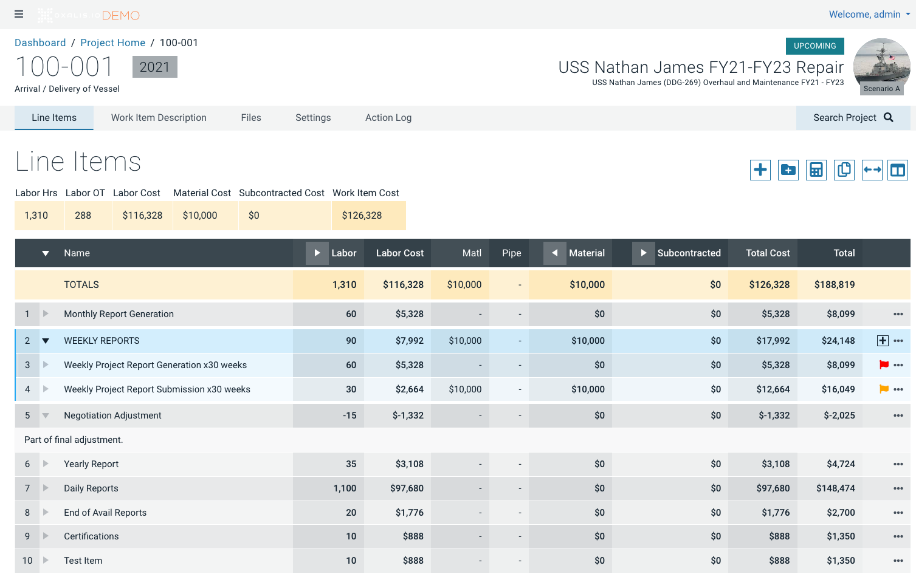
Task: Switch to the Work Item Description tab
Action: (x=159, y=118)
